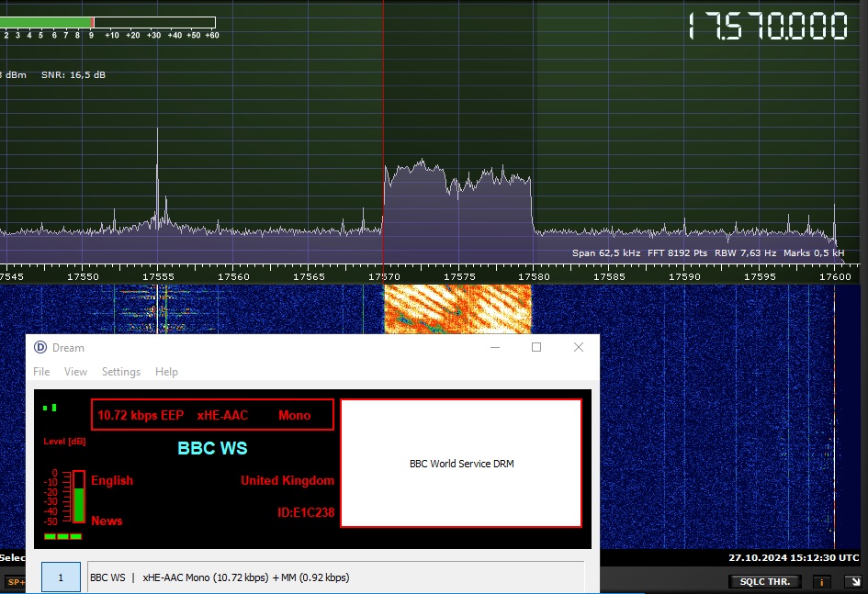
Task: Click the Mono label in Dream display
Action: 295,415
